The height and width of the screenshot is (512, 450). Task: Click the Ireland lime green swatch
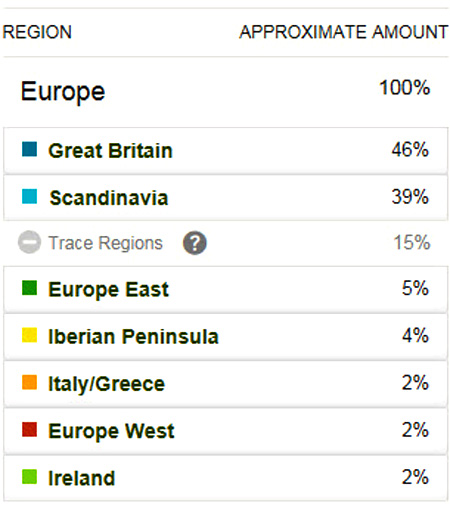point(29,477)
